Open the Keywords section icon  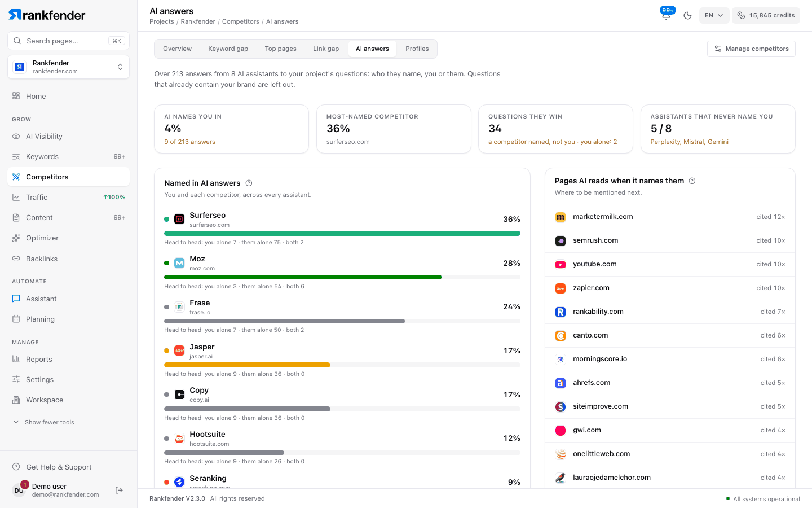16,157
